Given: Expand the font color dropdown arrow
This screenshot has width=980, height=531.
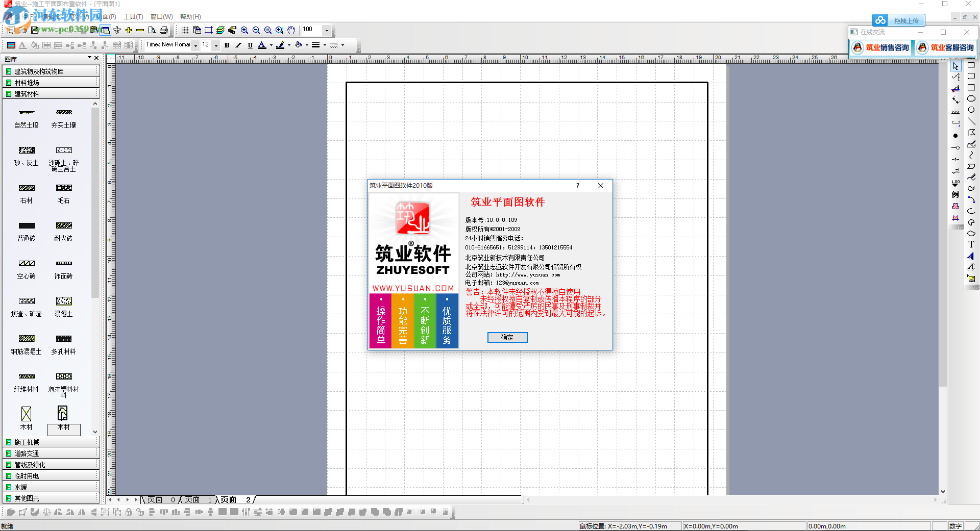Looking at the screenshot, I should [x=271, y=45].
